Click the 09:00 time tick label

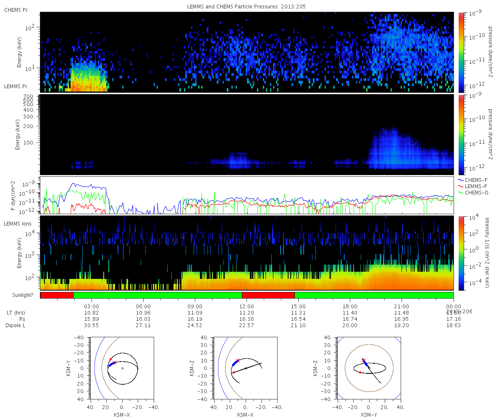pyautogui.click(x=195, y=306)
